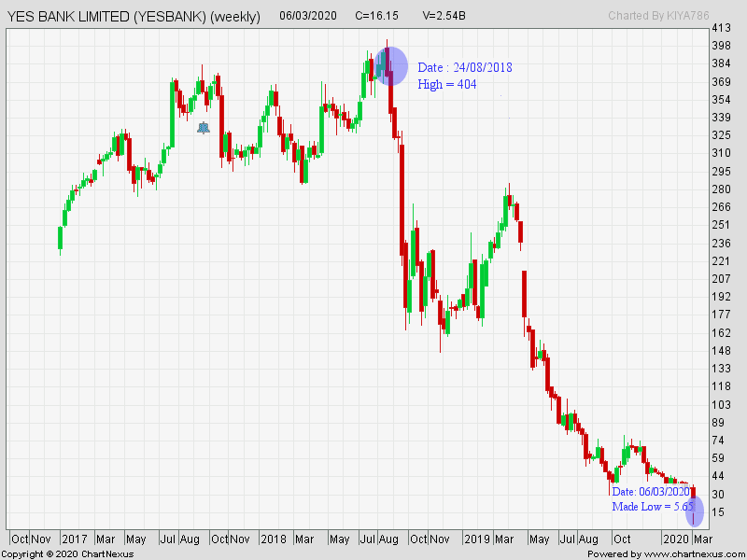Click the blue circle marking the 2020 low
The image size is (747, 560).
pyautogui.click(x=695, y=511)
